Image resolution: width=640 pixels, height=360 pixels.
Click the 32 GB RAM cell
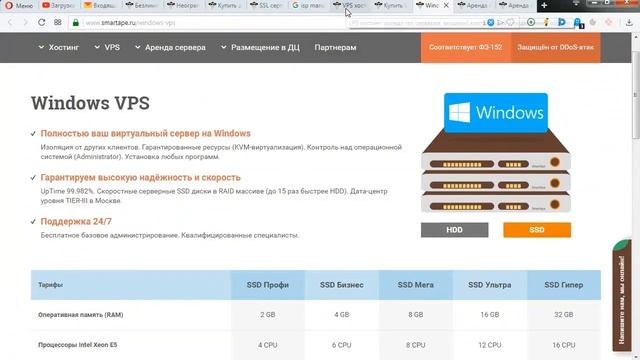564,315
